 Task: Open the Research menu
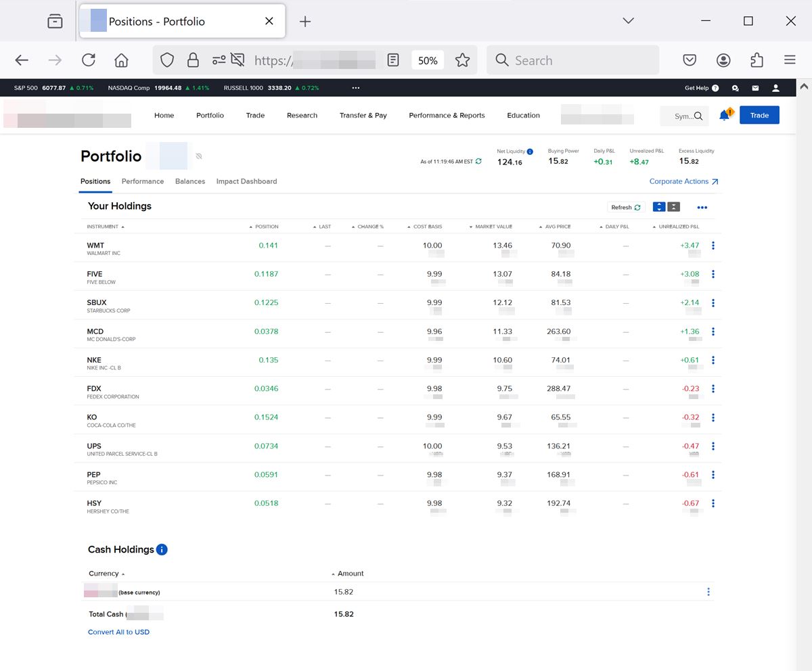tap(302, 116)
